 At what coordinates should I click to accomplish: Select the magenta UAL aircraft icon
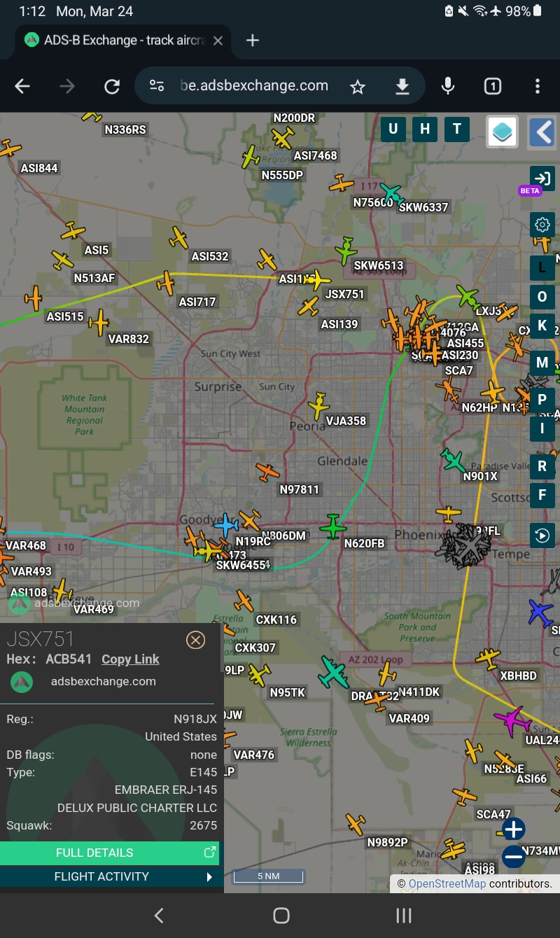point(513,721)
